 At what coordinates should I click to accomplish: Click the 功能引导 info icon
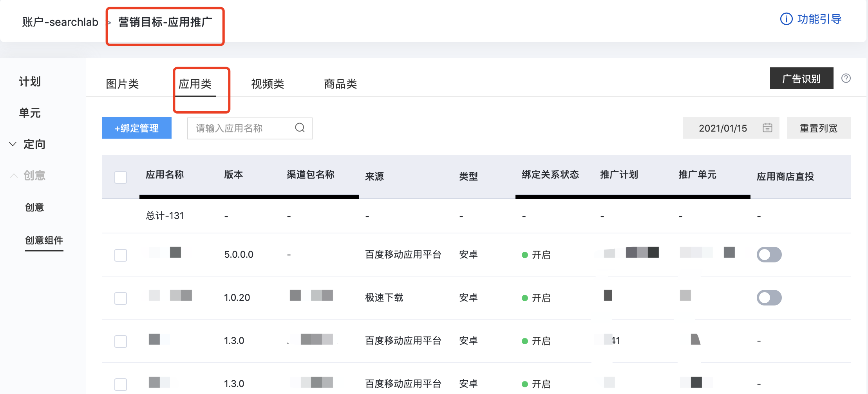click(786, 19)
